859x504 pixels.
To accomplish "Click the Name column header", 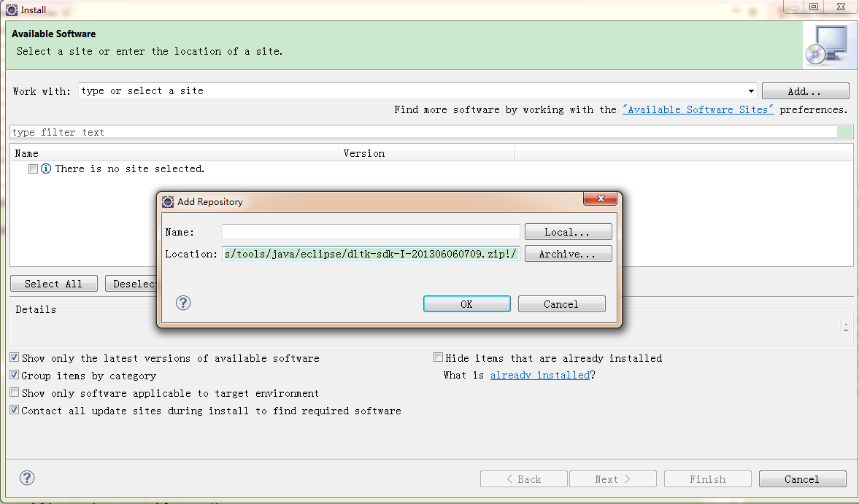I will coord(174,153).
